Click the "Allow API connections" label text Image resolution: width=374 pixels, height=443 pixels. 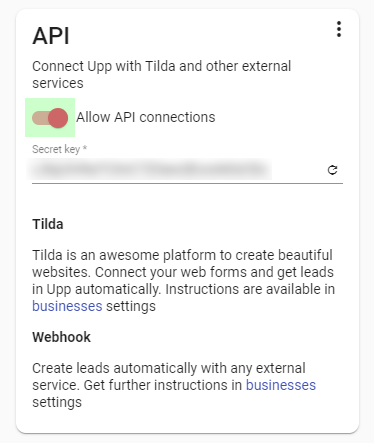(146, 117)
